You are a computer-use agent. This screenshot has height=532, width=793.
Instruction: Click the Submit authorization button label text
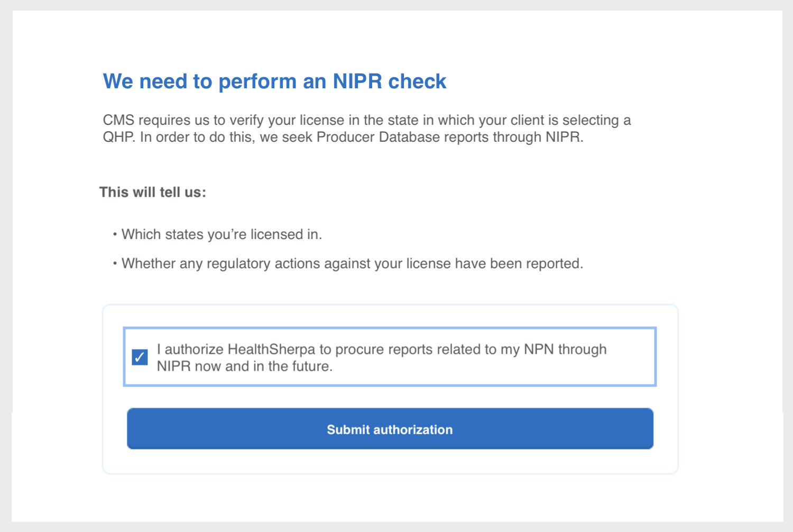click(x=390, y=429)
